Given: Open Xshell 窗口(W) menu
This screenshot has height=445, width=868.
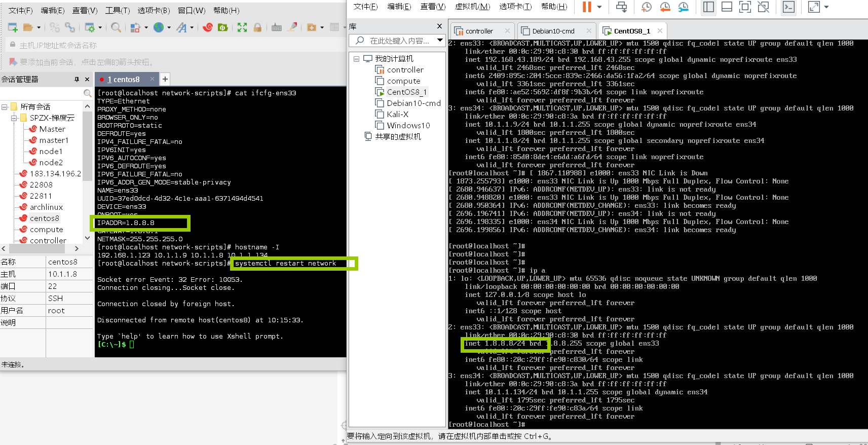Looking at the screenshot, I should [192, 10].
